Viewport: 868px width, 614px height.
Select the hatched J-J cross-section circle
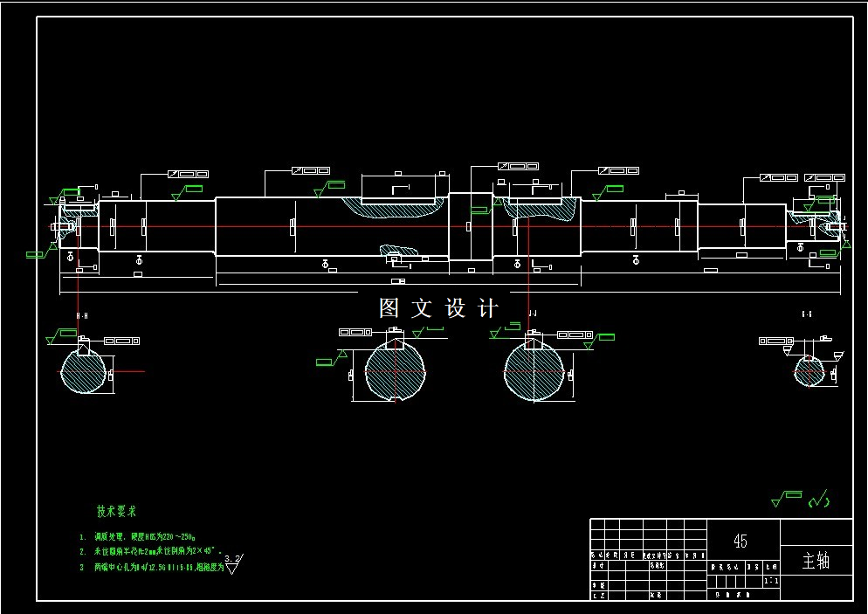pos(534,370)
